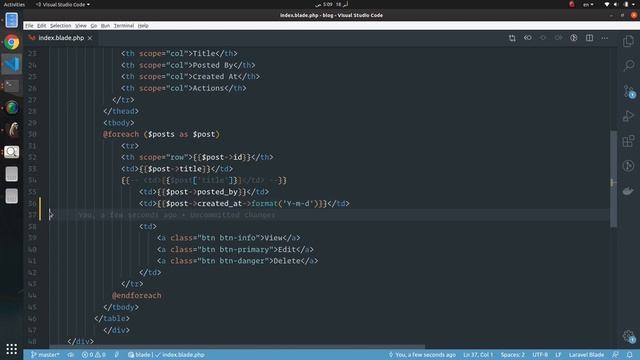Open the File menu

point(29,26)
